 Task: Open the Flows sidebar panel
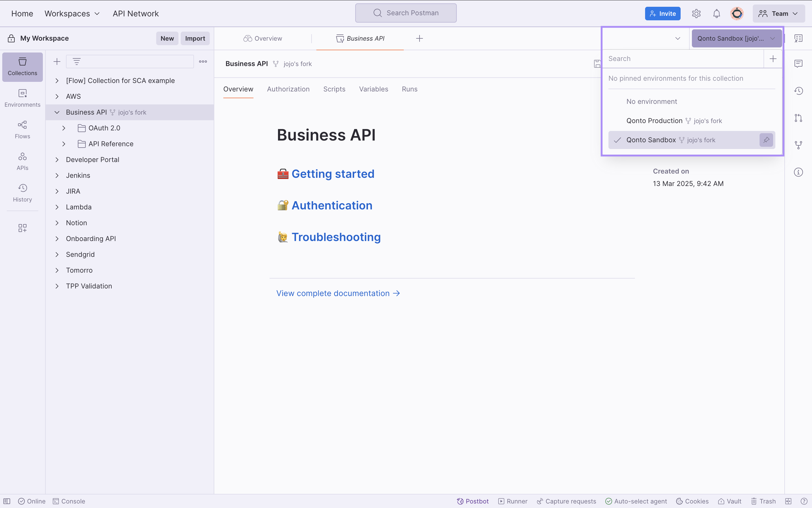tap(23, 130)
